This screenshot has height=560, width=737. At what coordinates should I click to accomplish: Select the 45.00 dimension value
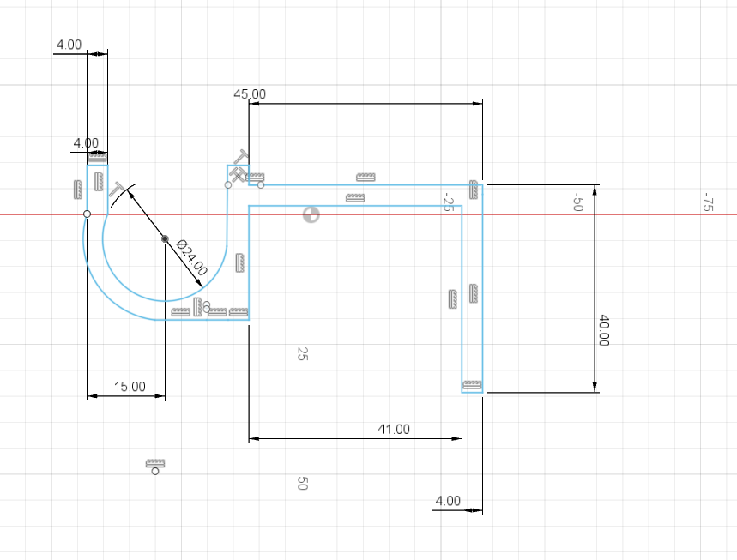click(250, 94)
